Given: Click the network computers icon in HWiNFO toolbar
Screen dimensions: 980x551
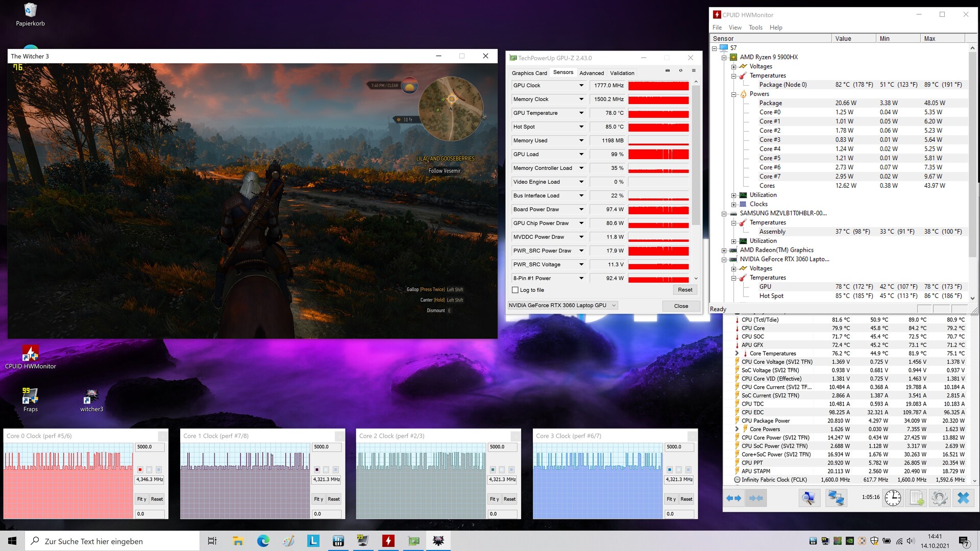Looking at the screenshot, I should click(x=836, y=497).
